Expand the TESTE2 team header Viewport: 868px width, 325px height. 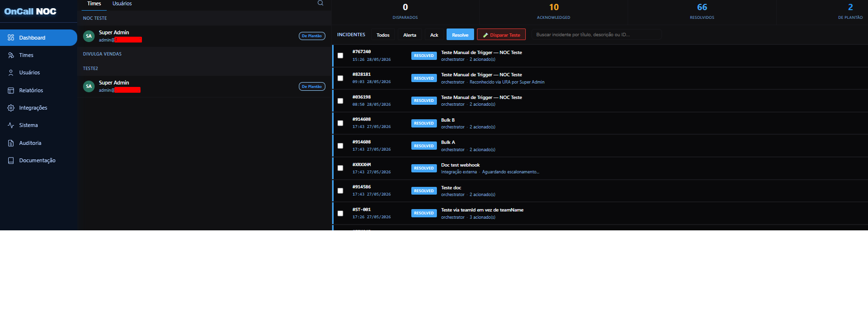204,69
